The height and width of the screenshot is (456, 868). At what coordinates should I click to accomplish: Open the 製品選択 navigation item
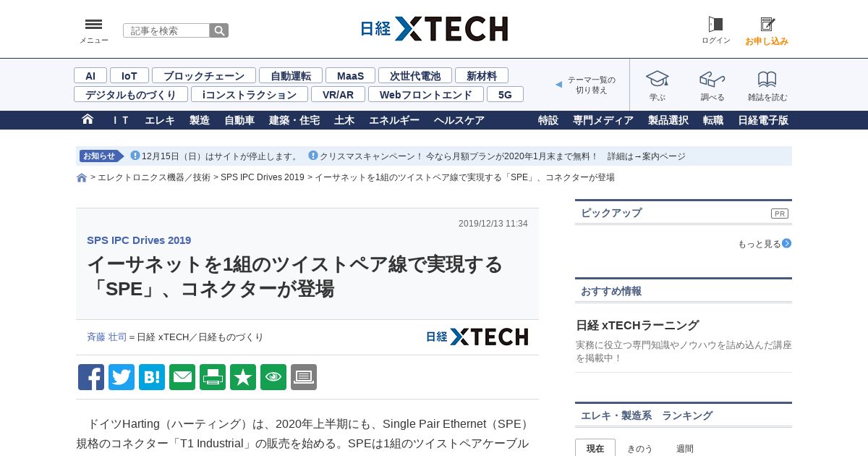click(668, 120)
